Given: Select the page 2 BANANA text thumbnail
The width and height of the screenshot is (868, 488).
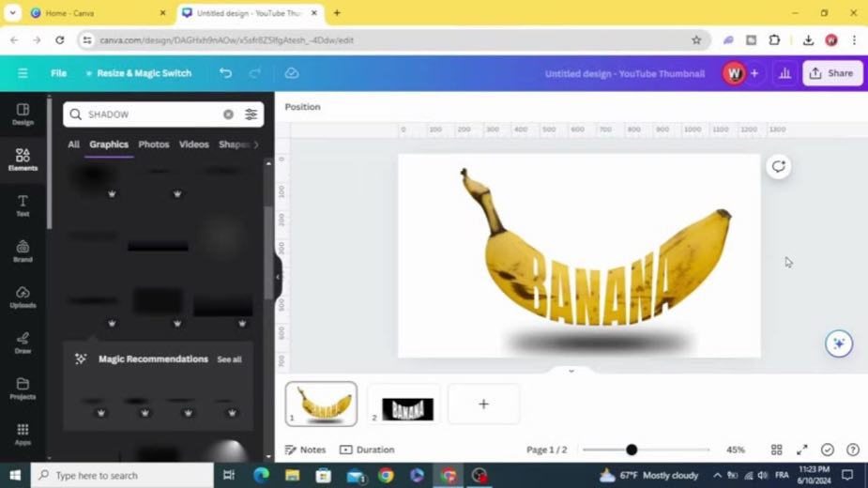Looking at the screenshot, I should coord(404,404).
